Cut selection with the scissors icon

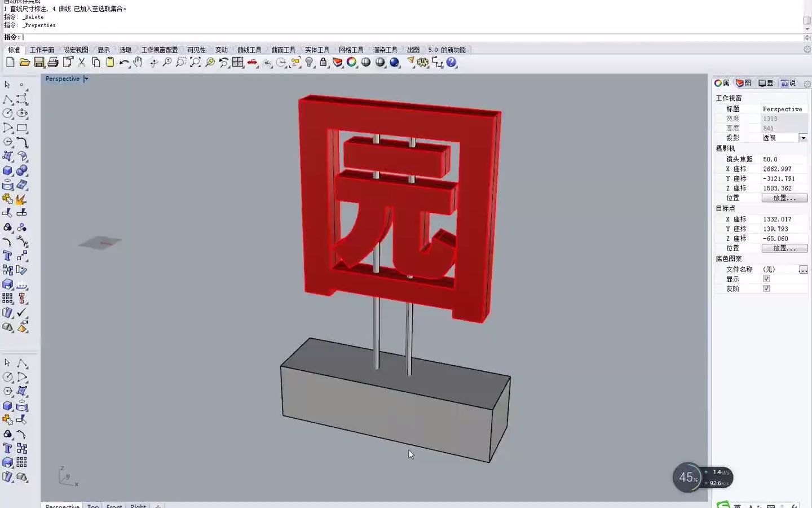(82, 63)
